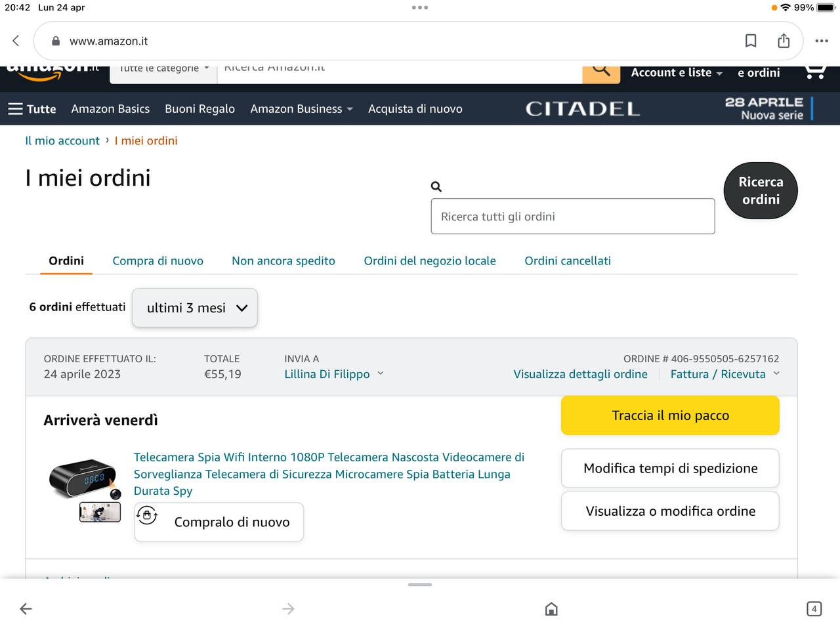Click 'Visualizza o modifica ordine'
The width and height of the screenshot is (840, 630).
click(670, 511)
